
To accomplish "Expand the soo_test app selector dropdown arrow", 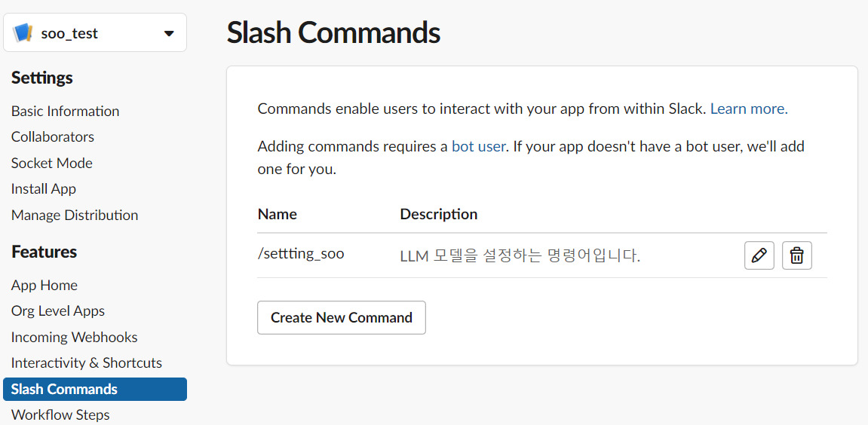I will (169, 33).
